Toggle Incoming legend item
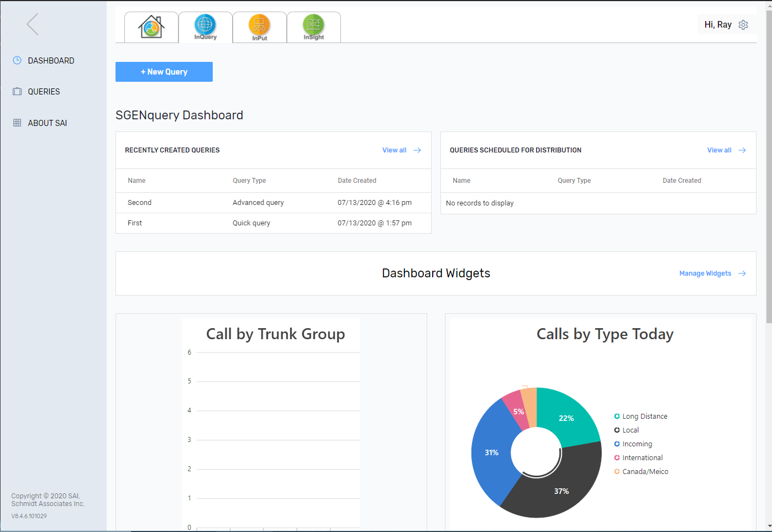Viewport: 772px width, 532px height. (633, 444)
